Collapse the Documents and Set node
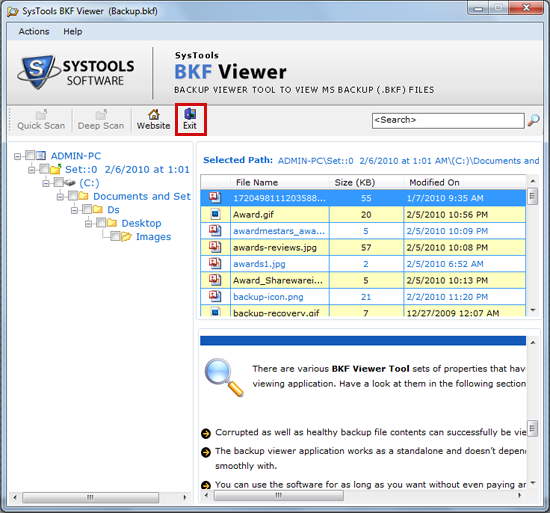The height and width of the screenshot is (513, 550). click(x=60, y=197)
